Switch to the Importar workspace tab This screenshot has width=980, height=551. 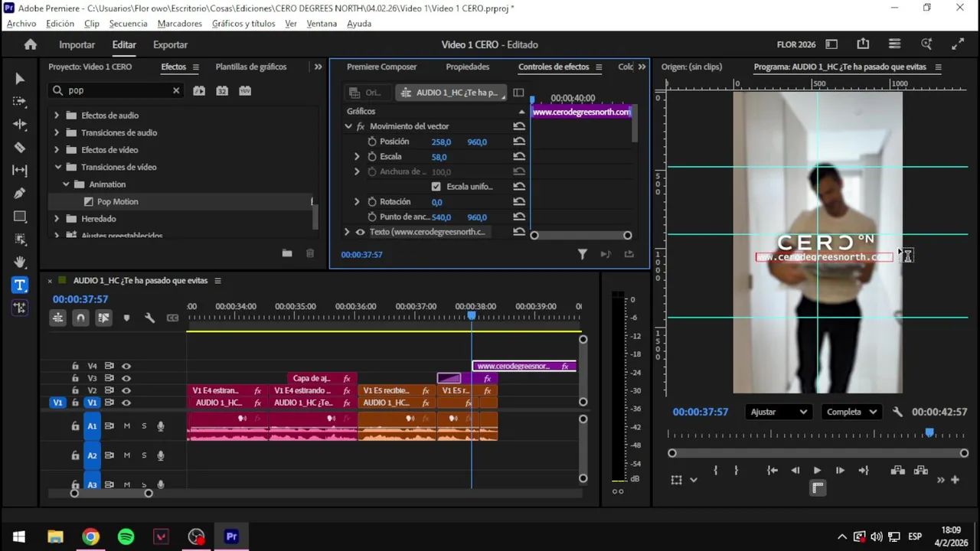[77, 45]
